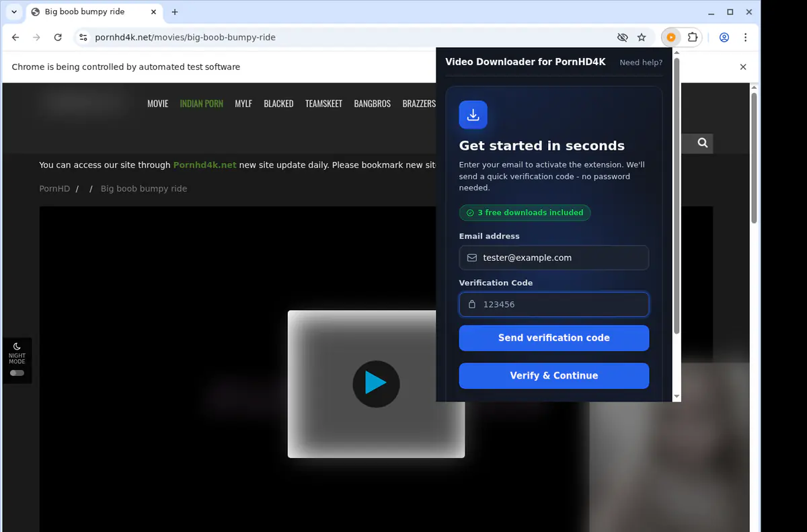
Task: Click the Video Downloader for PornHD4K title
Action: tap(525, 62)
